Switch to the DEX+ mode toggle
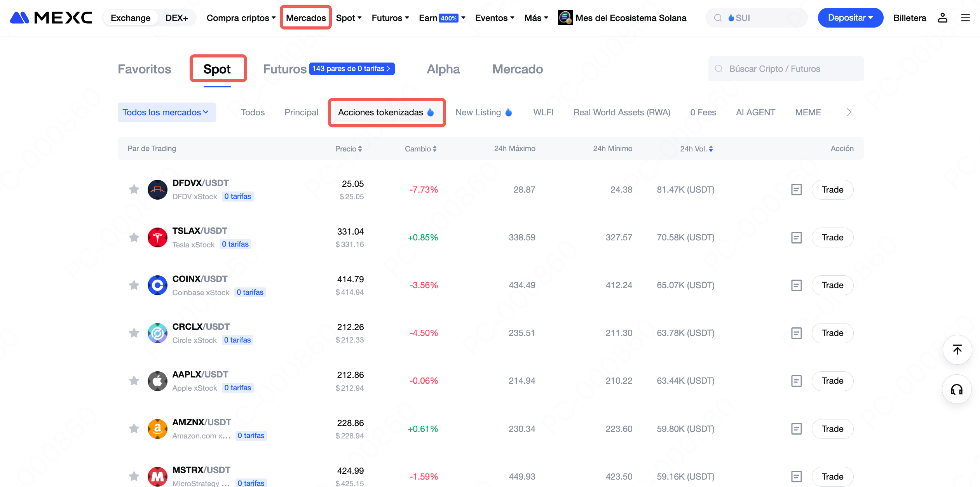 (x=177, y=18)
